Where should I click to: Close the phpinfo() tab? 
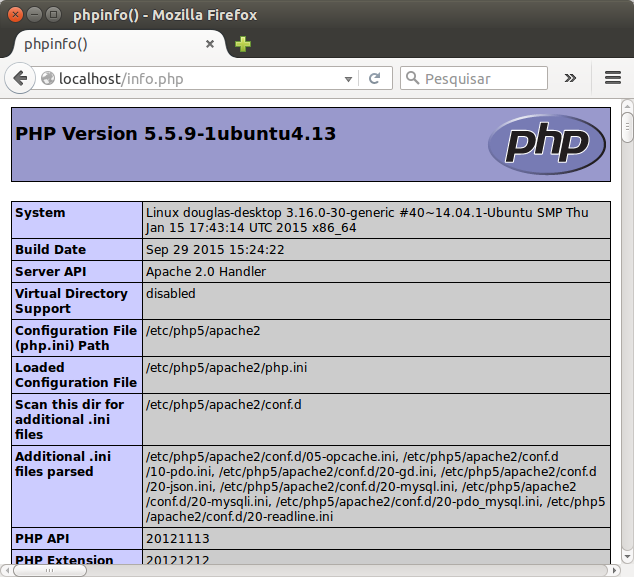point(210,44)
